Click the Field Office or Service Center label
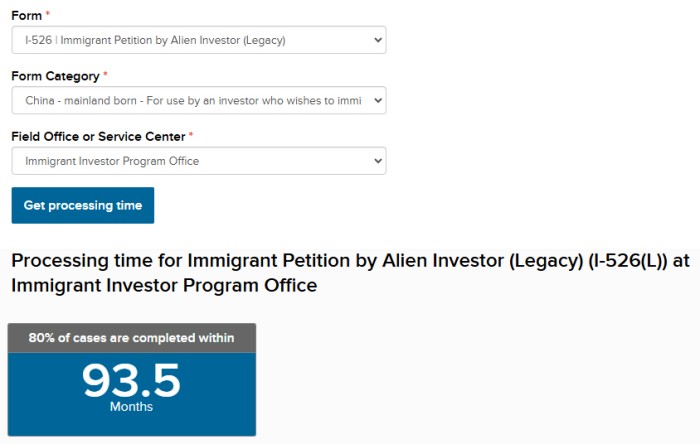 click(98, 136)
